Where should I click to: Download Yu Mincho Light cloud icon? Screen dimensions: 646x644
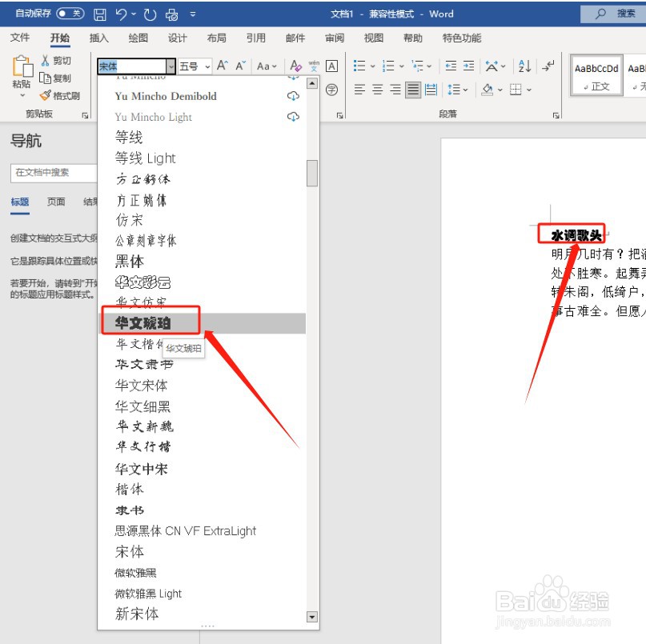click(293, 117)
